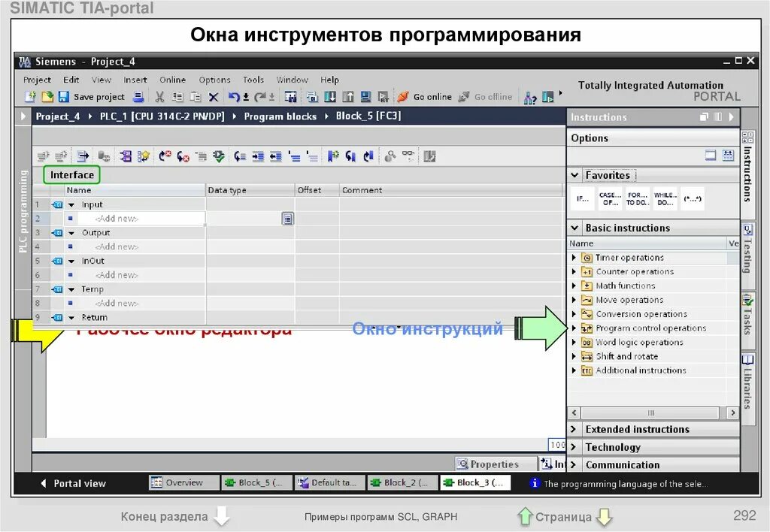
Task: Click the Cut scissors icon
Action: 159,97
